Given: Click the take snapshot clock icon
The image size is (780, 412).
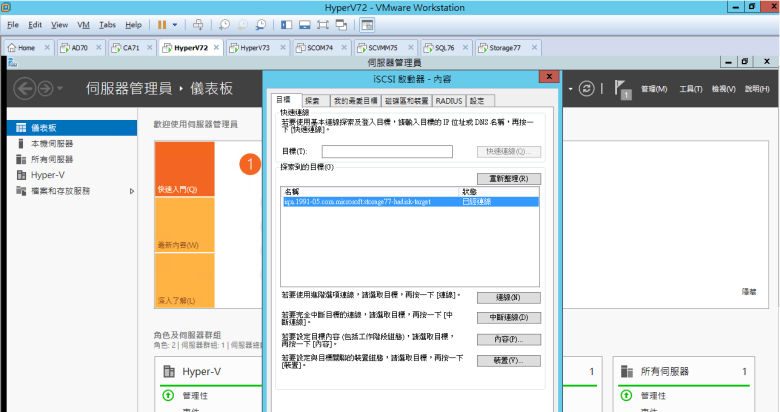Looking at the screenshot, I should [225, 23].
